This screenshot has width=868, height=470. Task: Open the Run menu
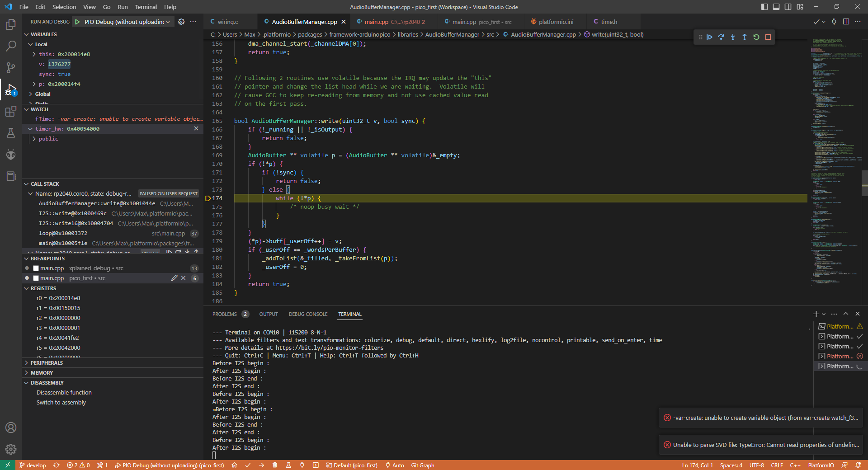[x=122, y=7]
